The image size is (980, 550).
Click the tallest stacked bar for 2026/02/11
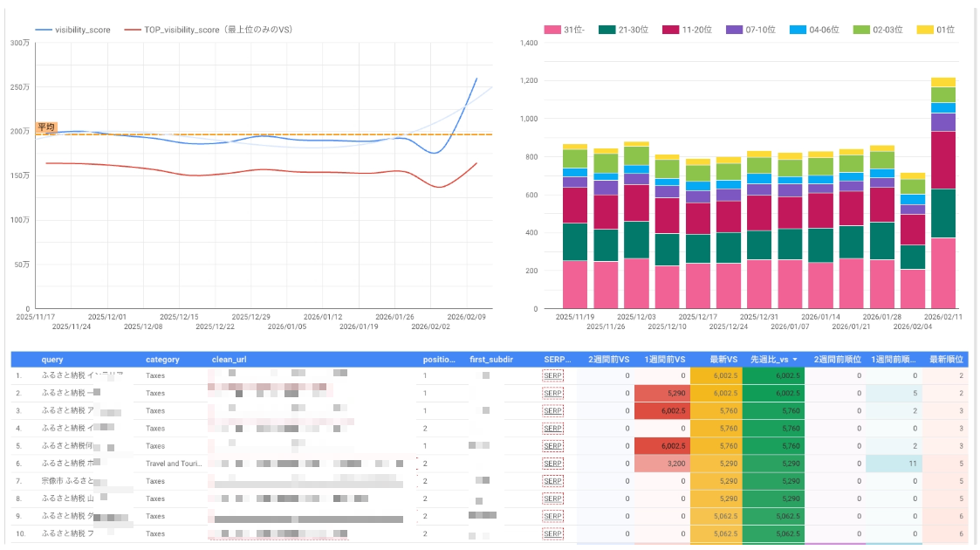pos(942,192)
